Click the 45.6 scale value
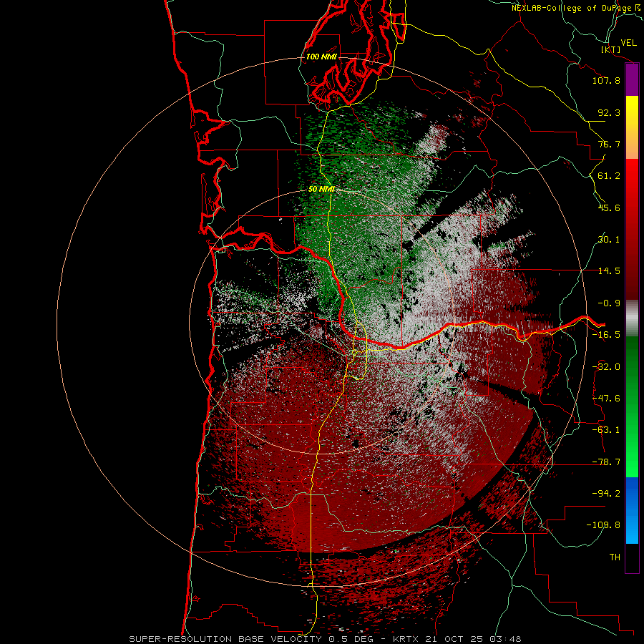The width and height of the screenshot is (644, 644). click(609, 208)
